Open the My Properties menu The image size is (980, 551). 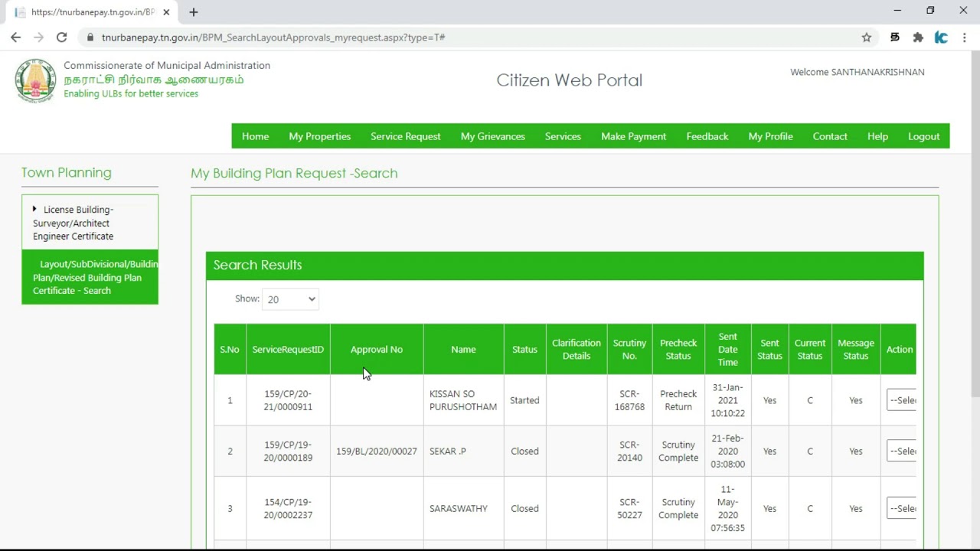click(319, 136)
